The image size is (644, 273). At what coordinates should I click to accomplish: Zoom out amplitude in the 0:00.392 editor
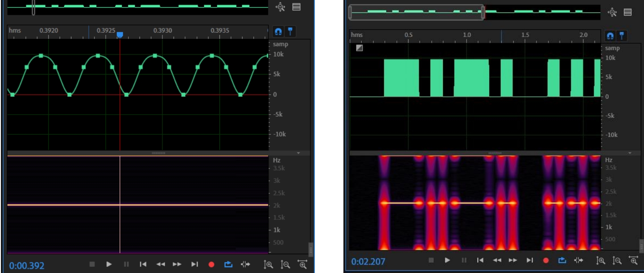coord(285,265)
